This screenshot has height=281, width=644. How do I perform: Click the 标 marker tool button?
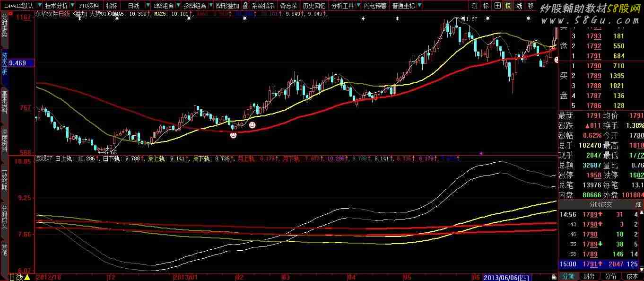pyautogui.click(x=486, y=6)
